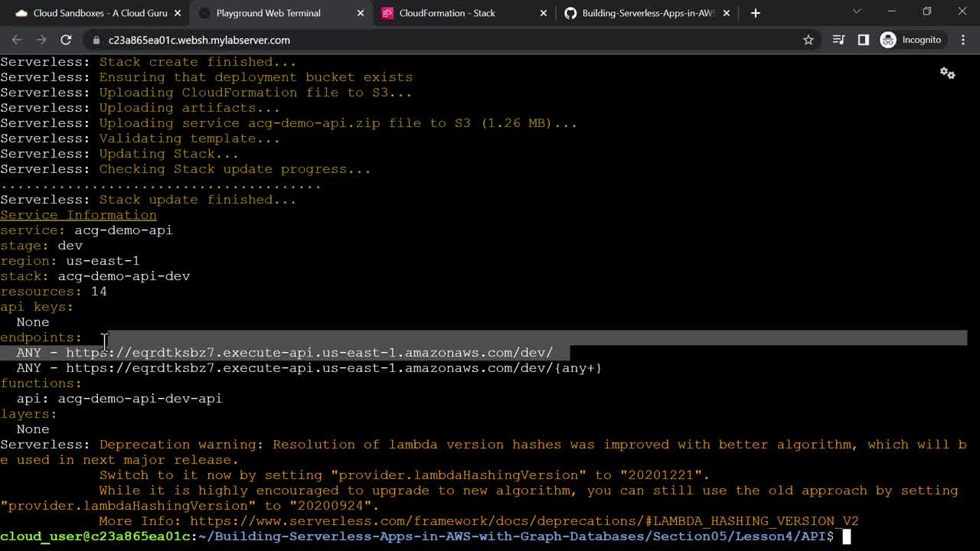Click the 'region: us-east-1' line
The height and width of the screenshot is (551, 980).
[70, 261]
